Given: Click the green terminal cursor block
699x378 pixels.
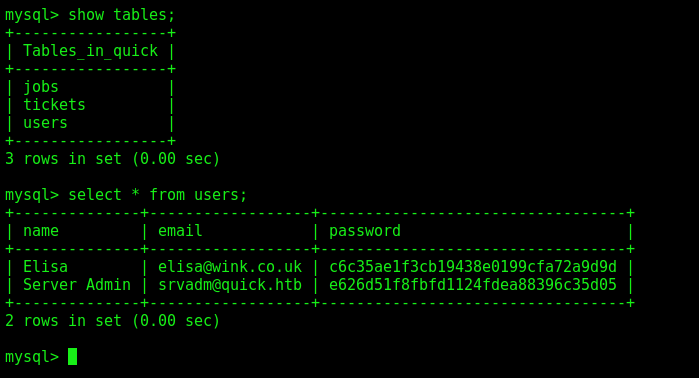Looking at the screenshot, I should click(x=72, y=357).
